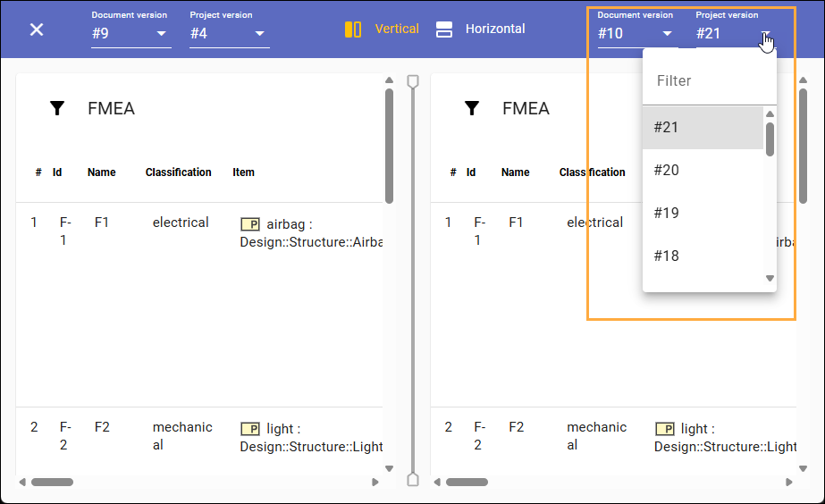Click the left panel horizontal scrollbar thumb

[x=52, y=482]
